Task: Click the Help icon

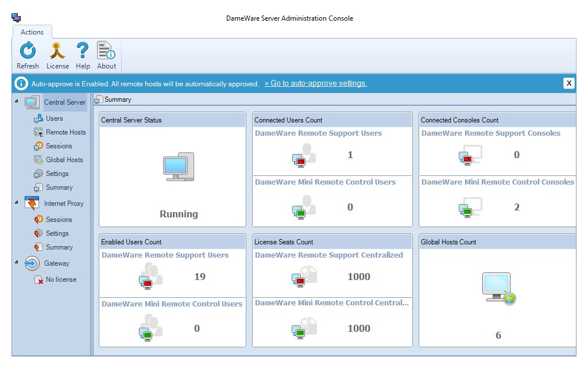Action: (82, 55)
